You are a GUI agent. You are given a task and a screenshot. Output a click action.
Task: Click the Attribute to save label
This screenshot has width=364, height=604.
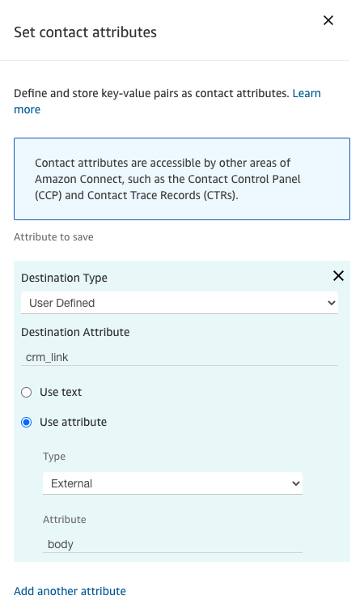(53, 237)
